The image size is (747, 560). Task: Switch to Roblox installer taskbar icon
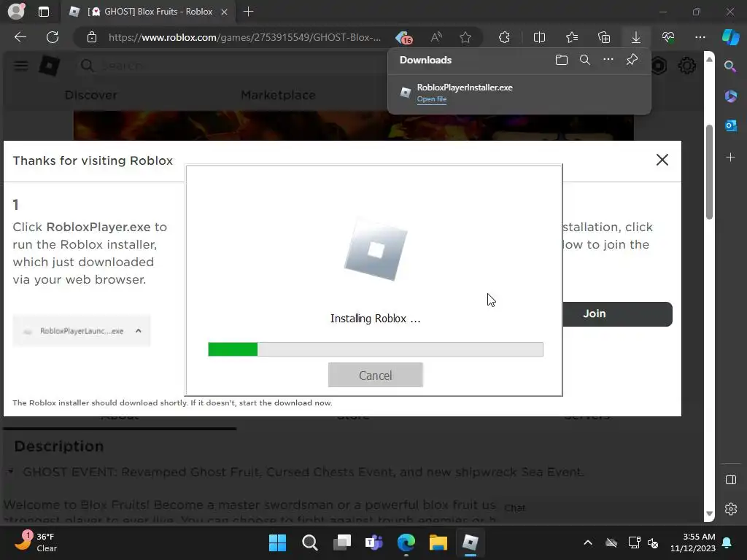coord(471,542)
